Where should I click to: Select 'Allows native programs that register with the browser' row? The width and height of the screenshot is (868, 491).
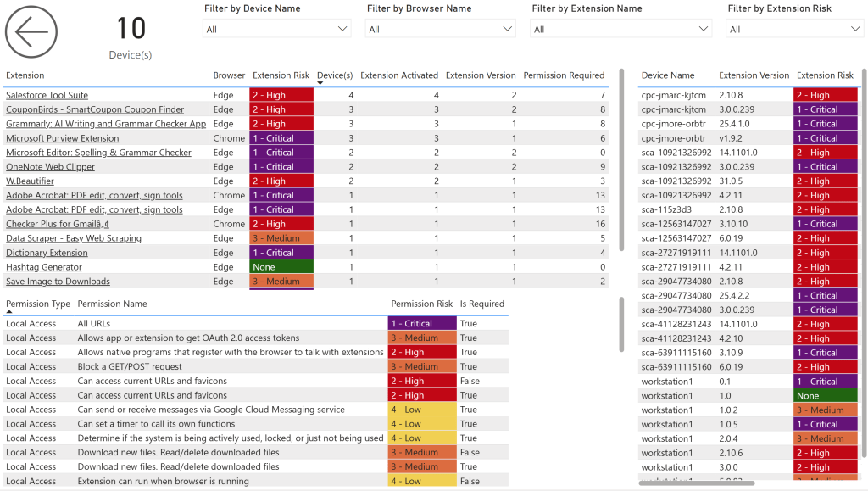tap(255, 353)
